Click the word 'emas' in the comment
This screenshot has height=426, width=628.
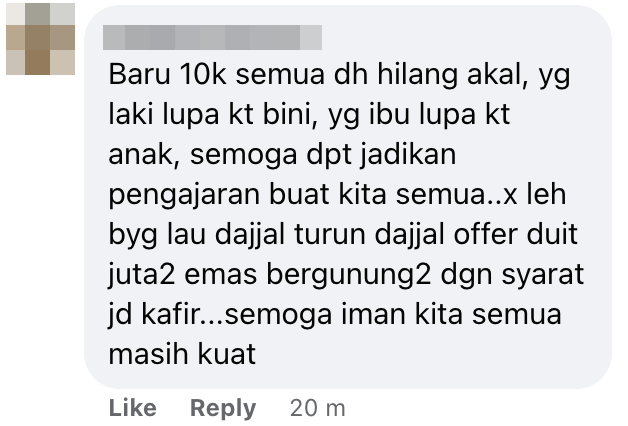tap(221, 275)
